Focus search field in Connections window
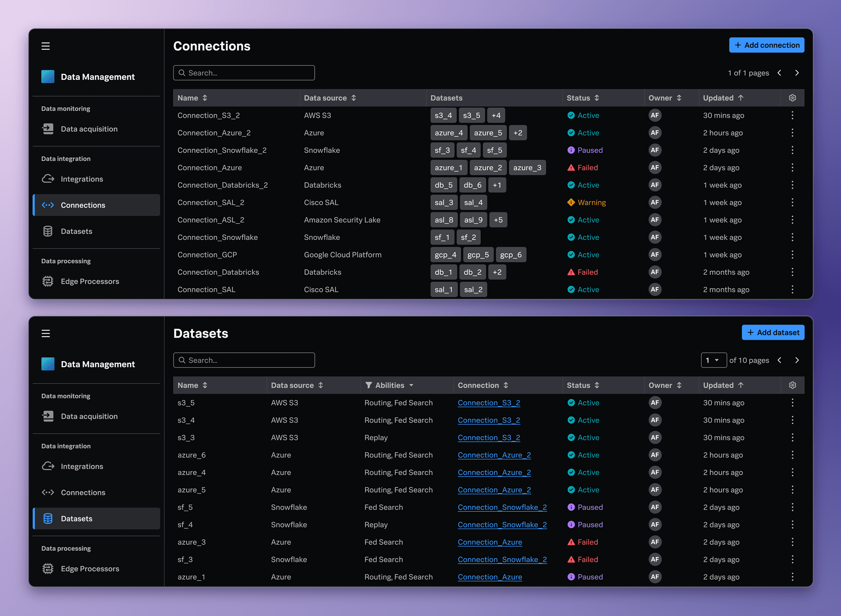 tap(244, 73)
